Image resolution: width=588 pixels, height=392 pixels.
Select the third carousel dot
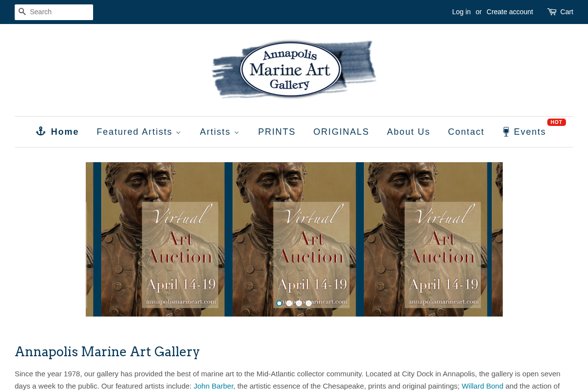(298, 303)
